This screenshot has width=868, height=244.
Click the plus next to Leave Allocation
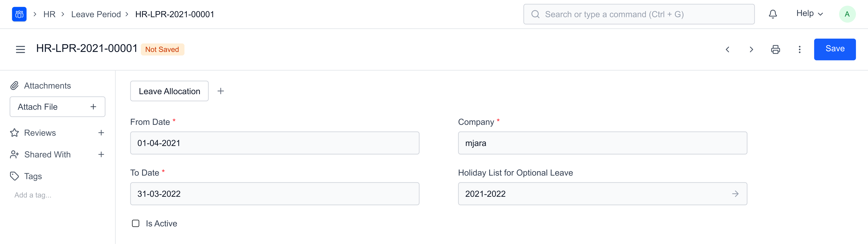pos(221,91)
